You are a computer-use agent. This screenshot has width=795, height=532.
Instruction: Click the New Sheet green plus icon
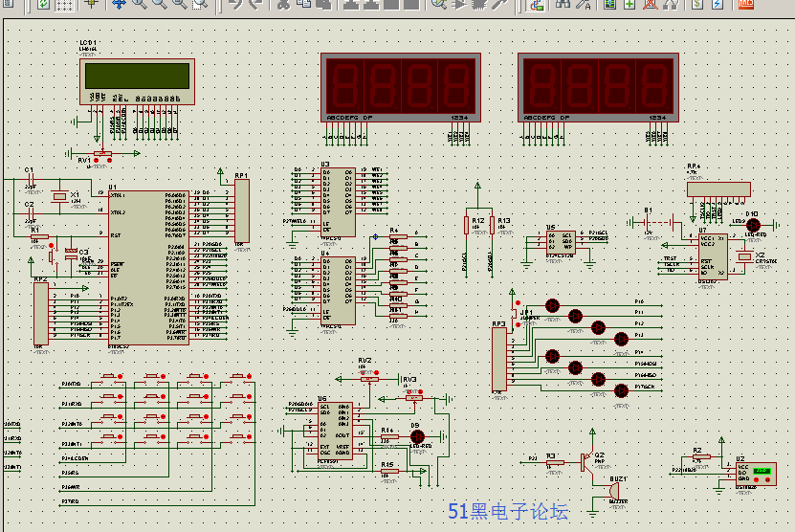pyautogui.click(x=629, y=4)
